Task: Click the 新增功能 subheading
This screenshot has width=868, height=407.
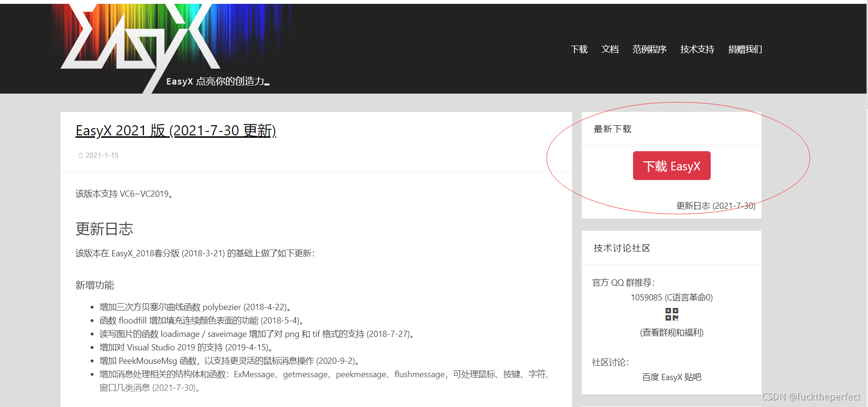Action: (x=94, y=285)
